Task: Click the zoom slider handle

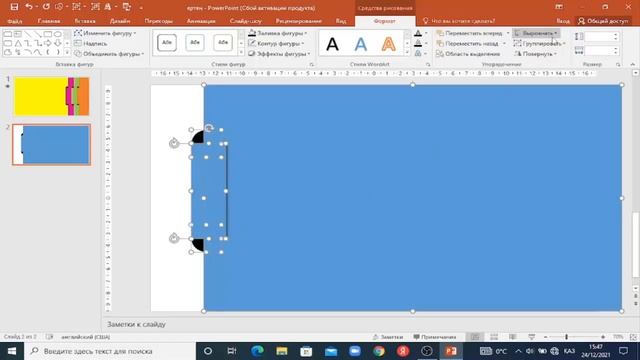Action: (567, 337)
